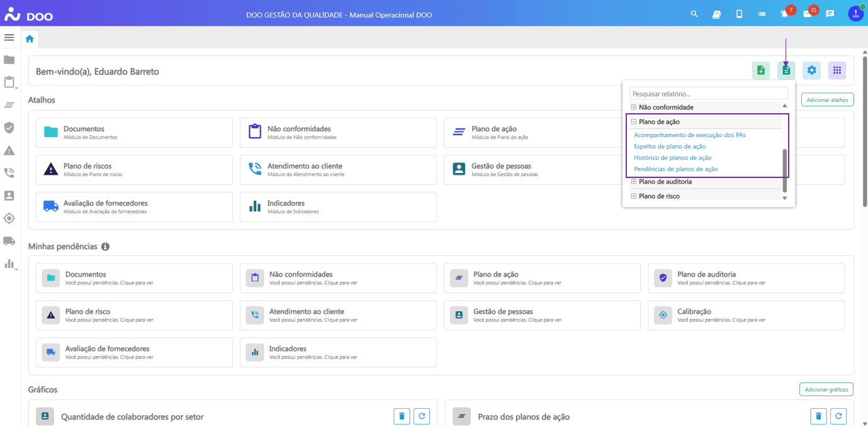Delete the Quantidade de colaboradores chart
868x427 pixels.
402,416
